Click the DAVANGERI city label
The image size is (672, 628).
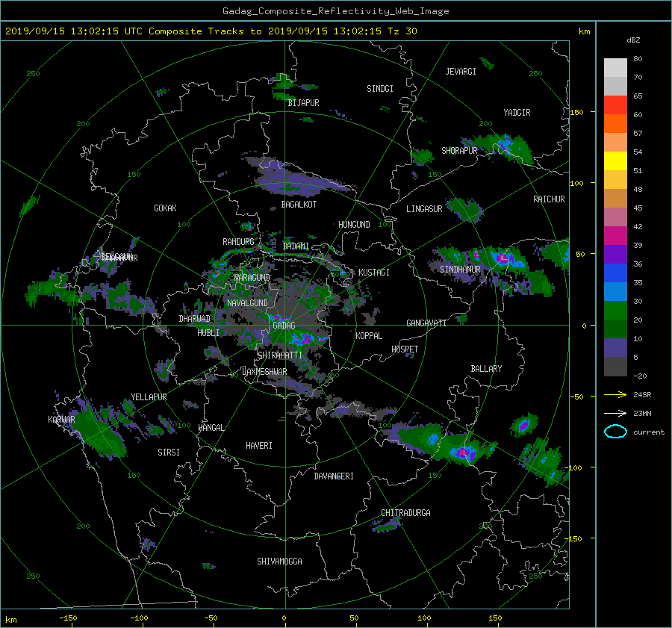click(334, 476)
